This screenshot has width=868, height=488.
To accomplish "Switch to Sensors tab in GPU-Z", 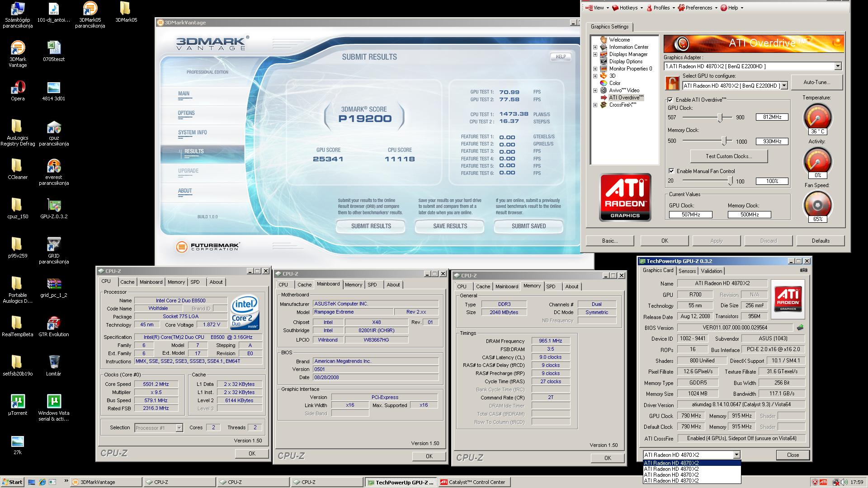I will pyautogui.click(x=687, y=271).
